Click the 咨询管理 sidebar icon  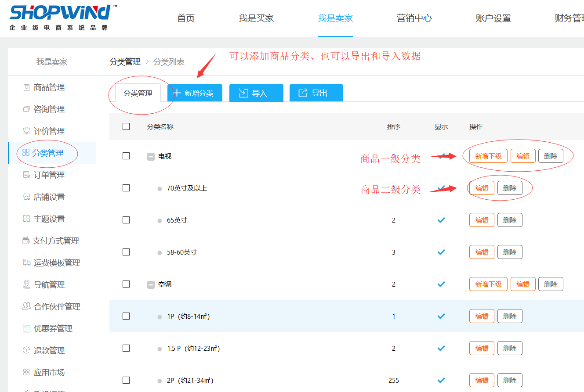[26, 109]
